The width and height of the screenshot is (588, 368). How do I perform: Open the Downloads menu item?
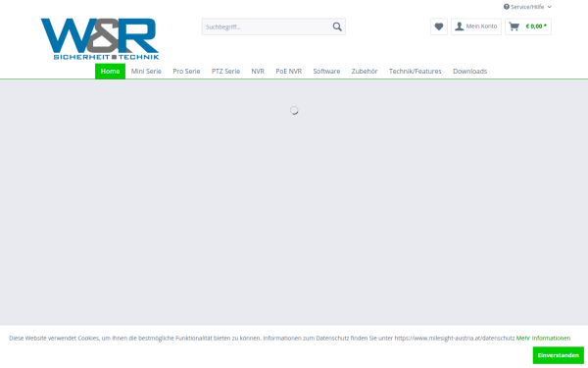469,72
